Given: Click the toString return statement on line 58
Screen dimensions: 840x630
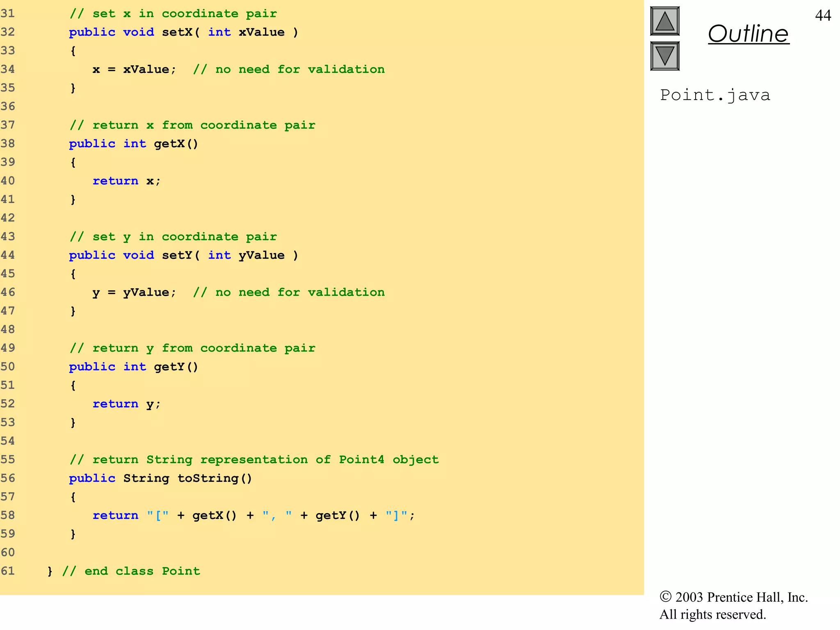Looking at the screenshot, I should pos(253,516).
